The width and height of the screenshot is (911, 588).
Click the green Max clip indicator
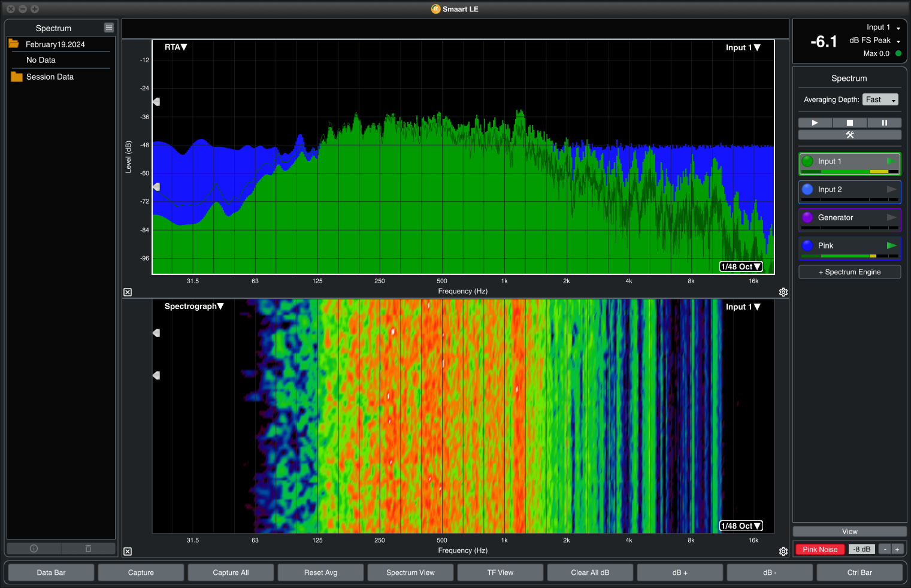click(898, 53)
